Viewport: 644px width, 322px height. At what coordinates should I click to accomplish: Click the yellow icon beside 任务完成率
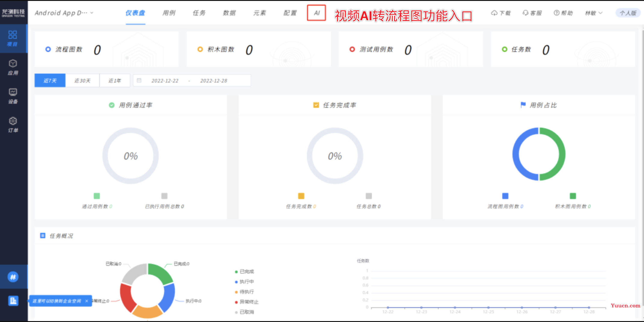click(x=316, y=105)
